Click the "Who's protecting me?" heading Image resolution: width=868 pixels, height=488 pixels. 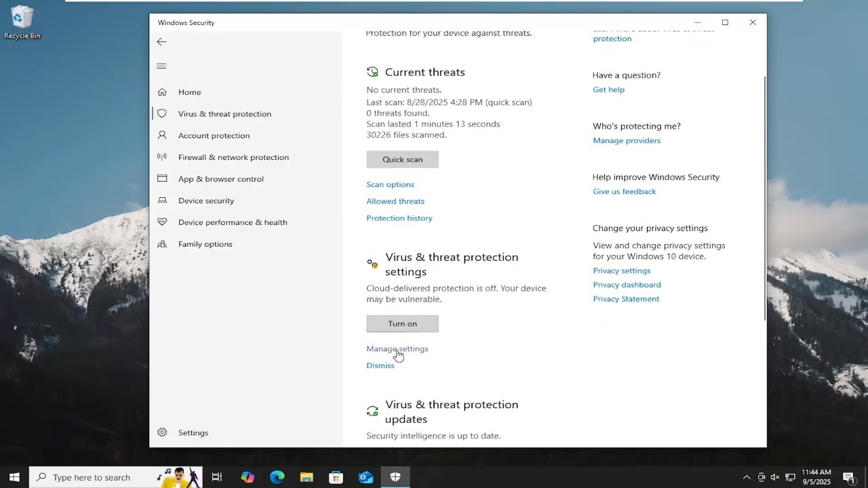[637, 126]
